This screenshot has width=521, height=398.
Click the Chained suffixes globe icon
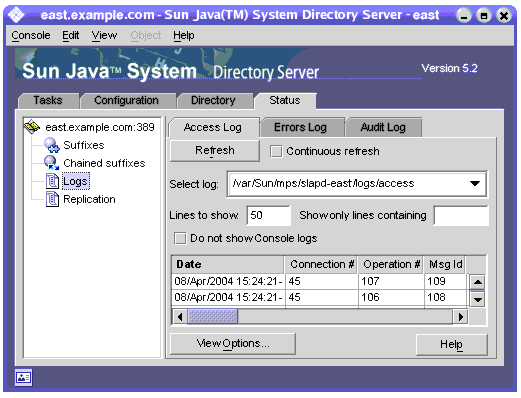click(x=52, y=163)
